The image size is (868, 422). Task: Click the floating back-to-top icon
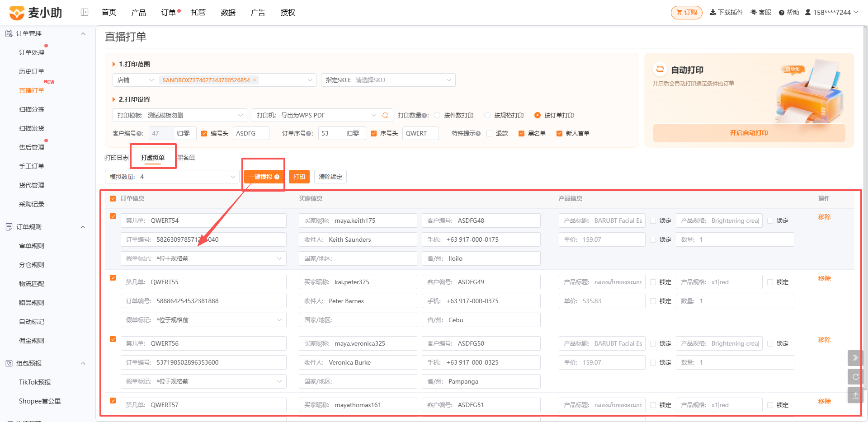855,395
